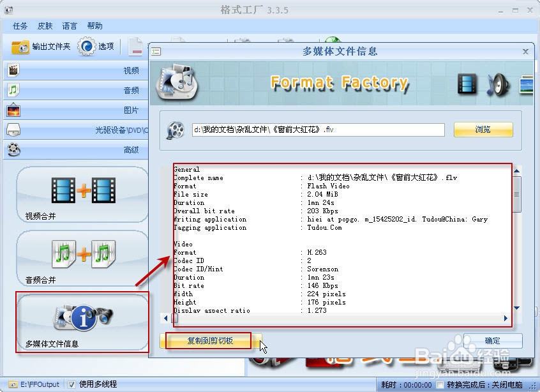Expand the 视频 video category
Screen dimensions: 540x392
tap(76, 71)
